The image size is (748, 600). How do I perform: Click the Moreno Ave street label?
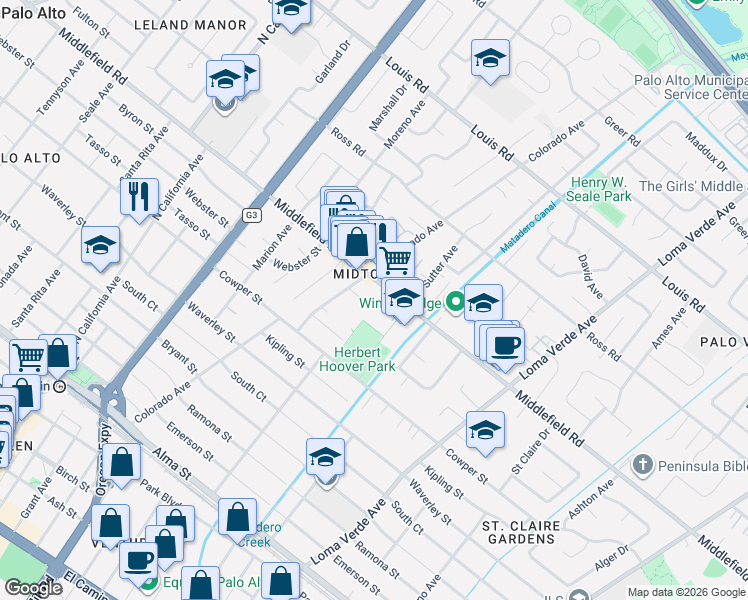[405, 124]
